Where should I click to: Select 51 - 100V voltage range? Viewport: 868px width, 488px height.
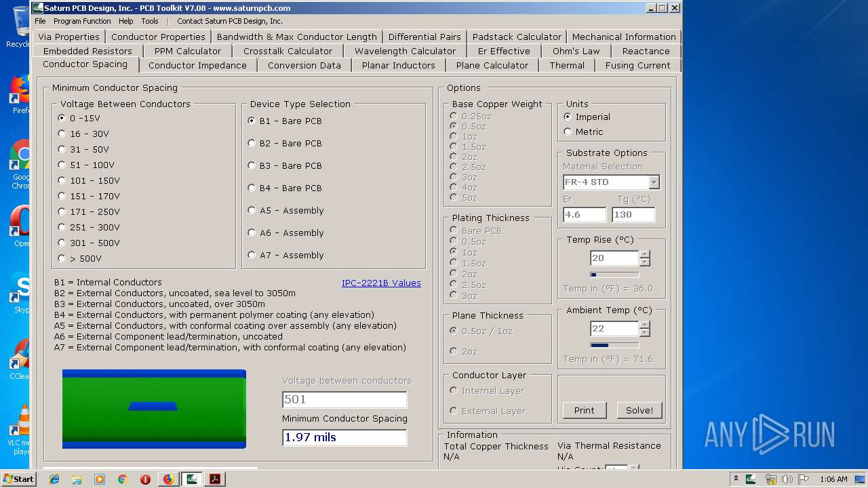(x=86, y=165)
